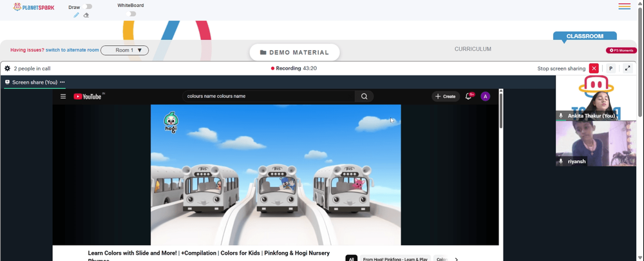Click the Learn Colors video title

(x=209, y=256)
